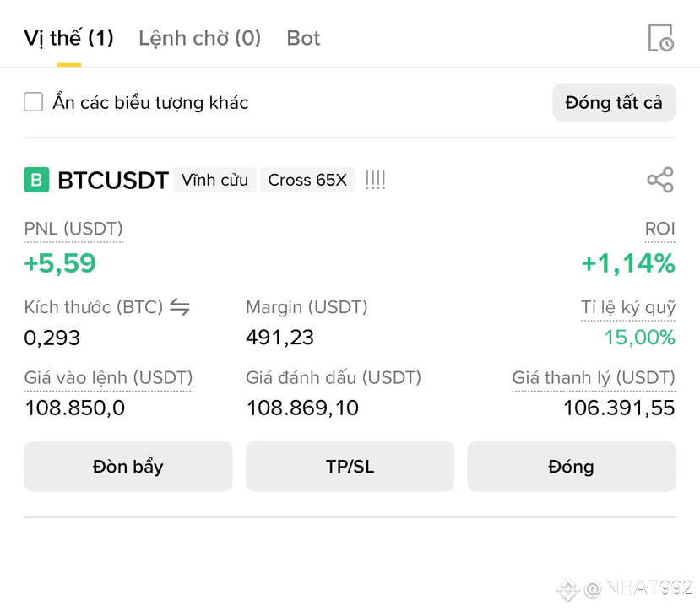This screenshot has height=611, width=700.
Task: Open the PNL (USDT) label explanation
Action: point(73,229)
